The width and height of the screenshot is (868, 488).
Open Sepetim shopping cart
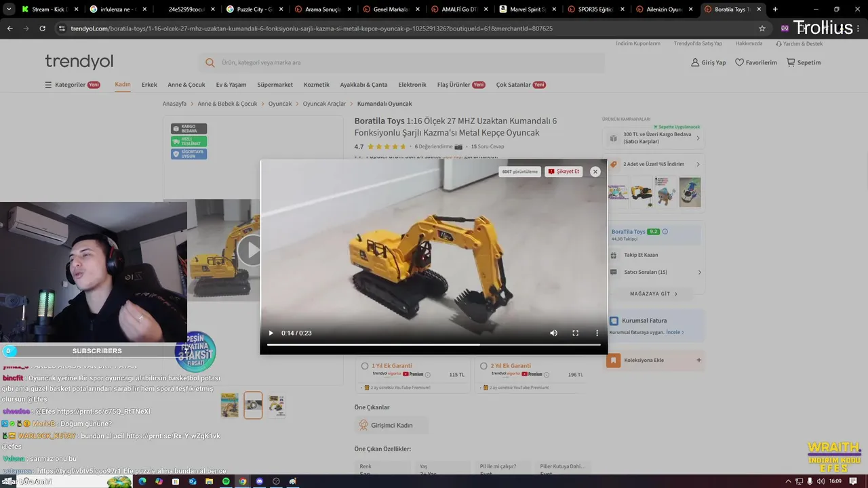804,62
